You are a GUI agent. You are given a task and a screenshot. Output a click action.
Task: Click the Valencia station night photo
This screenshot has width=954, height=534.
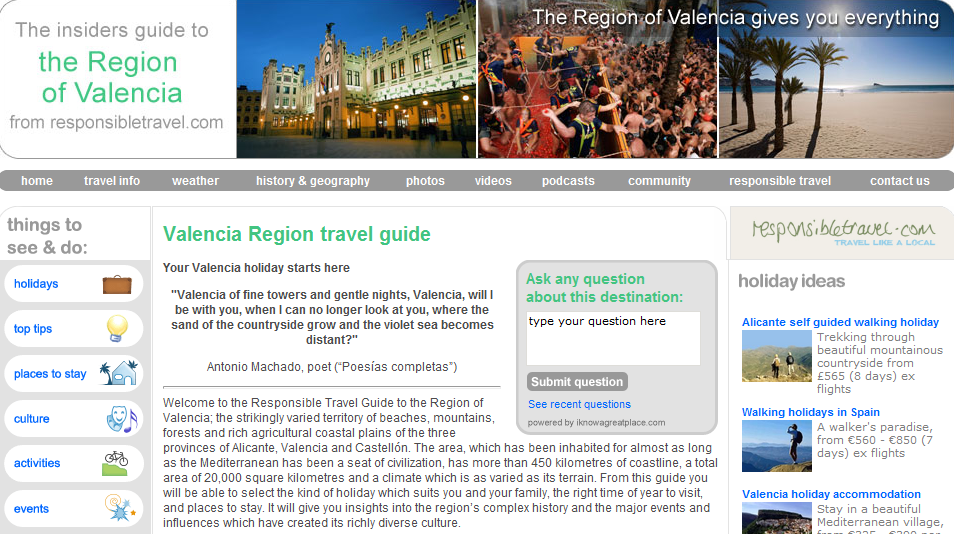357,79
